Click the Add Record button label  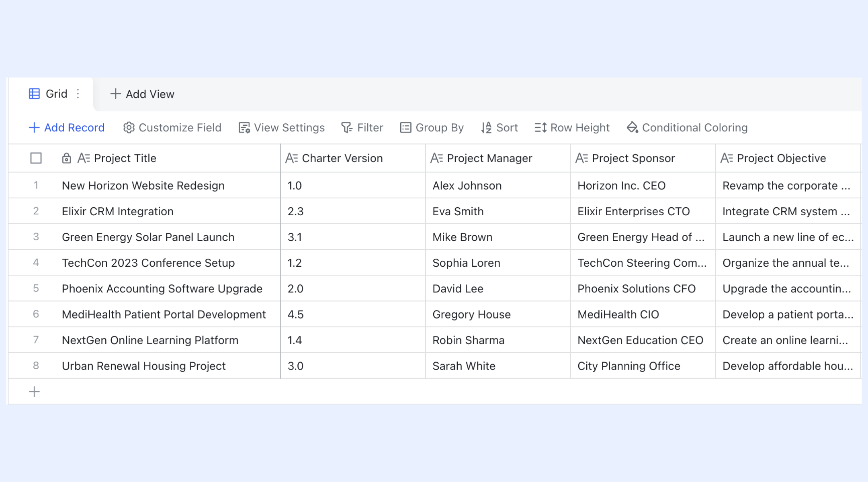point(74,128)
